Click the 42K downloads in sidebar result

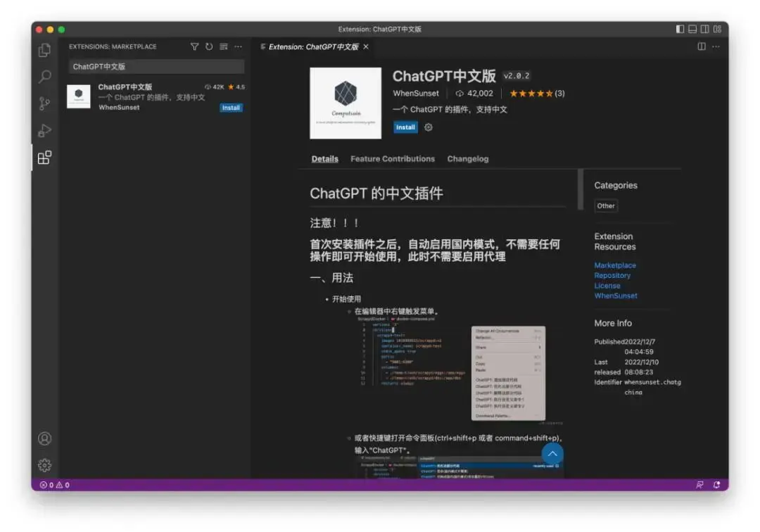214,87
